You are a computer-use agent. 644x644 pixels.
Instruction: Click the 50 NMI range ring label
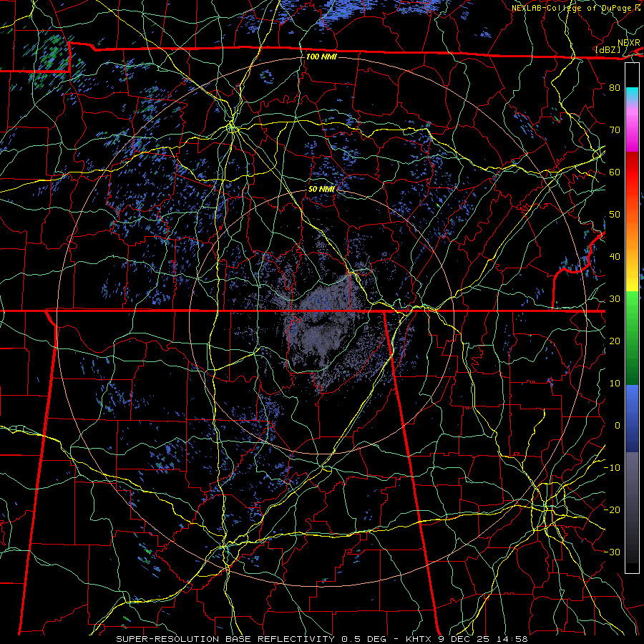pos(321,189)
